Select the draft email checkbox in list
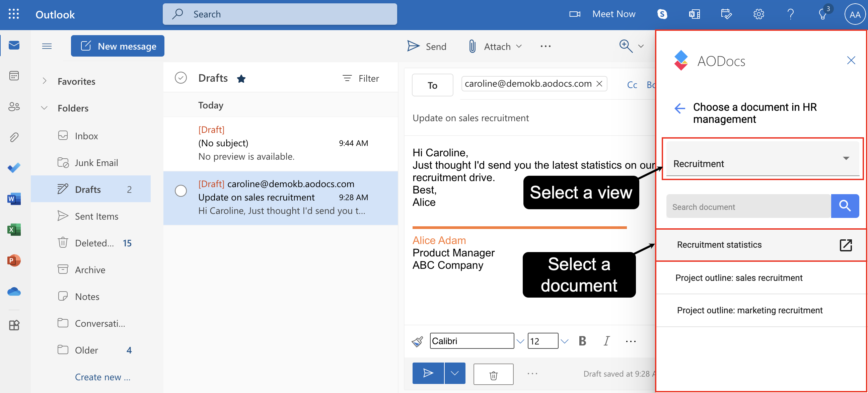The height and width of the screenshot is (393, 868). tap(181, 190)
